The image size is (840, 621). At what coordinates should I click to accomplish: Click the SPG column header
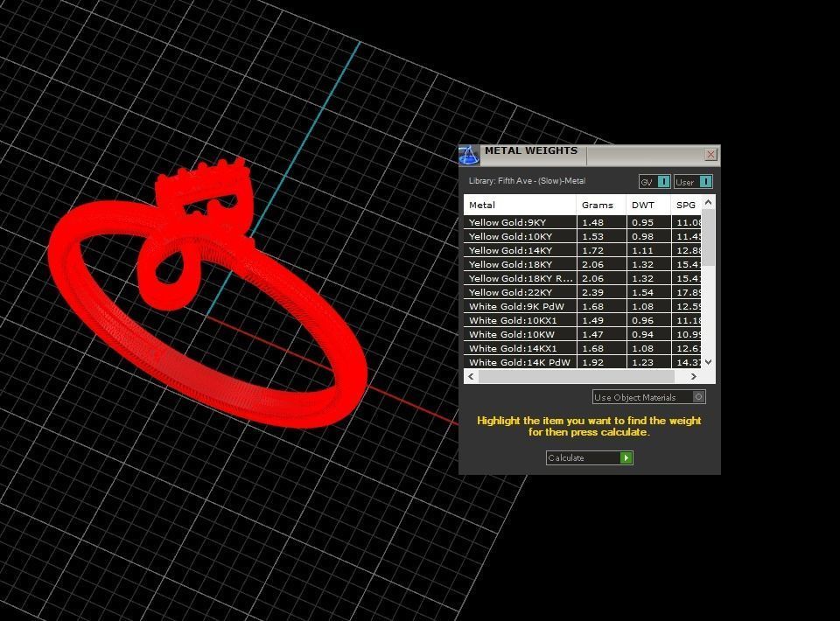[x=686, y=205]
